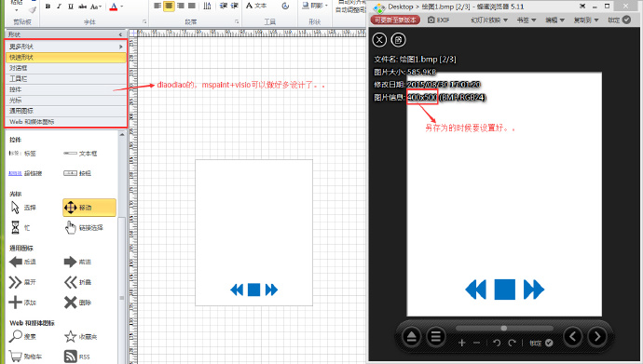Align paragraph text left
643x364 pixels.
157,6
